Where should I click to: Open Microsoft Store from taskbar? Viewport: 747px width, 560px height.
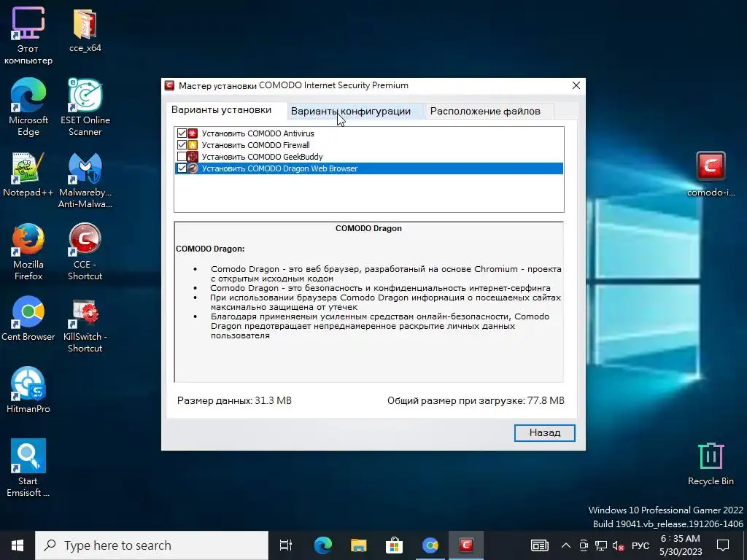tap(395, 545)
